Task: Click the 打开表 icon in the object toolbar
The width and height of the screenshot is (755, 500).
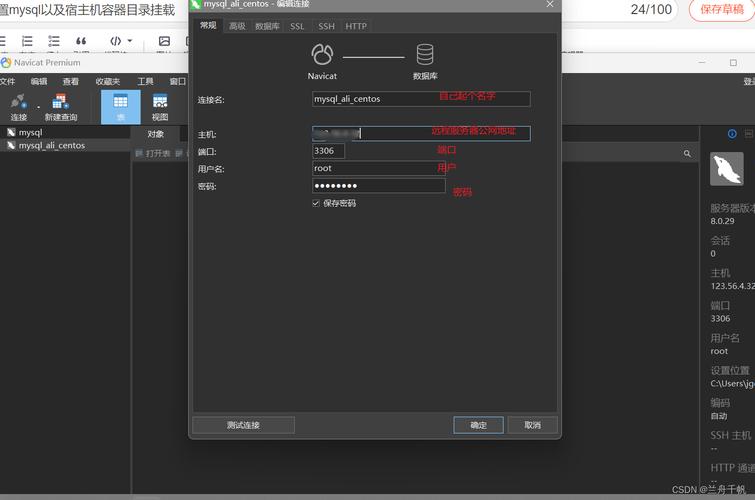Action: coord(139,153)
